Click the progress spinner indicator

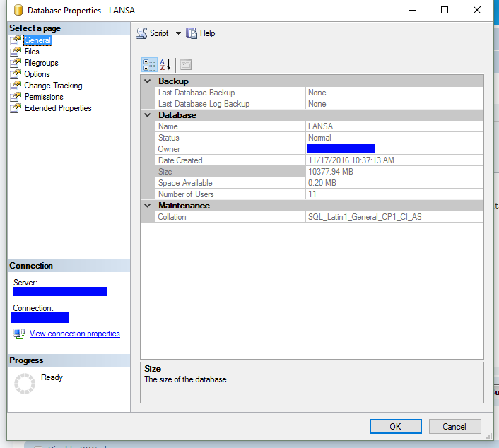point(25,384)
